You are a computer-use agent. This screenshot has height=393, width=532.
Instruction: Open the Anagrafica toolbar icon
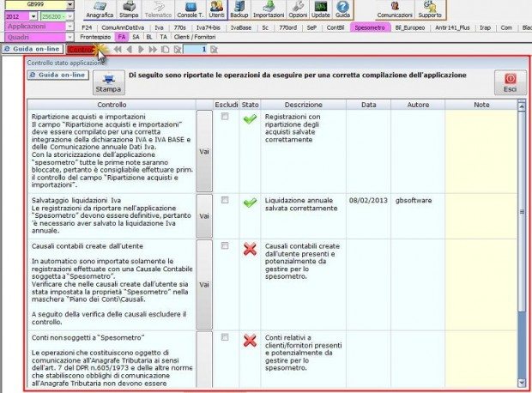point(100,9)
